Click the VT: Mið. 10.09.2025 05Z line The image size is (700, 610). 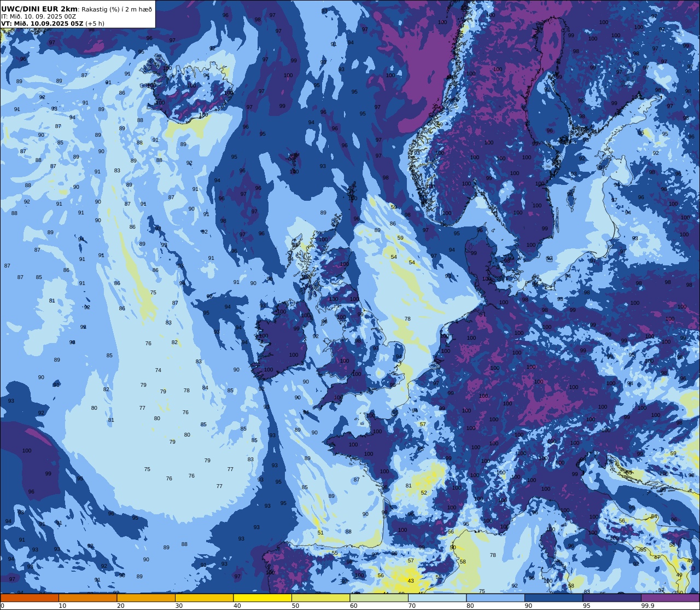(42, 24)
